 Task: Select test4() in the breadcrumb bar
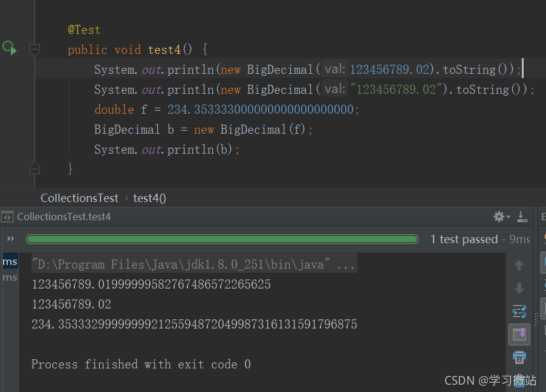tap(150, 198)
